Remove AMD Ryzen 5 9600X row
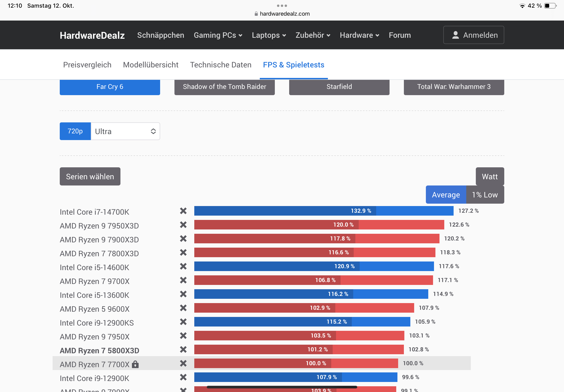This screenshot has width=564, height=392. point(183,308)
